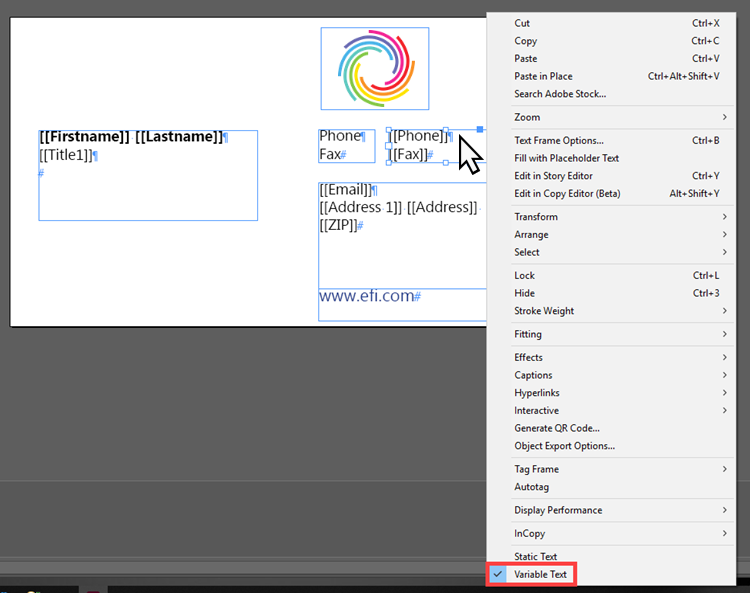Click the colorful swirl logo image
The height and width of the screenshot is (593, 750).
coord(374,68)
